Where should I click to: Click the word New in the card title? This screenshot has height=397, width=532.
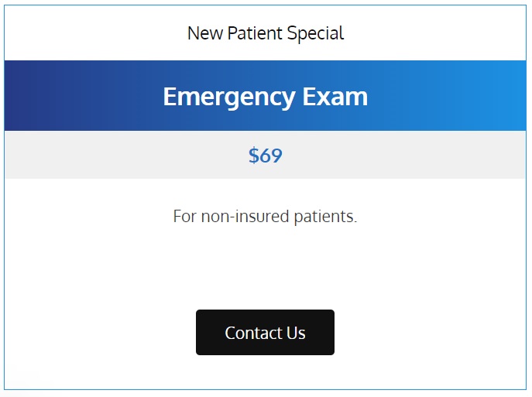pos(205,33)
